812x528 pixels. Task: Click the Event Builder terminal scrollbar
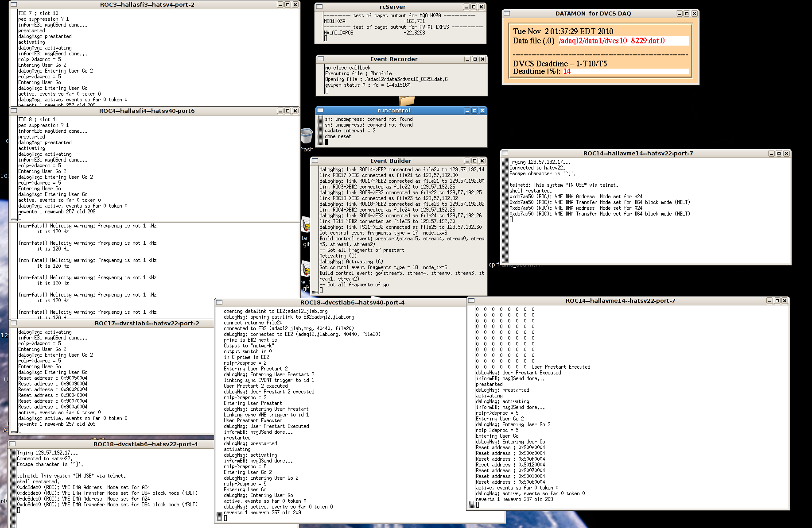315,230
